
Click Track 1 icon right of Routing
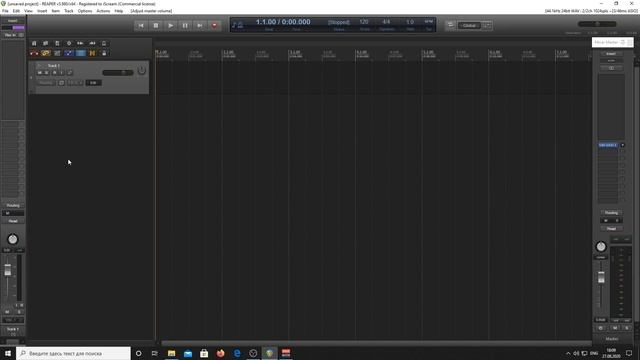(61, 83)
